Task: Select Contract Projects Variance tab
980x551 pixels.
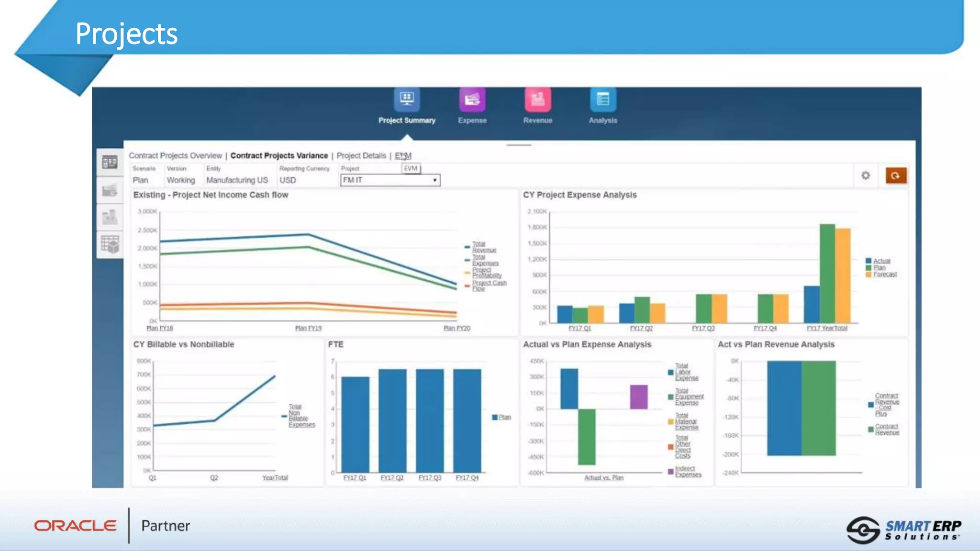Action: pos(279,155)
